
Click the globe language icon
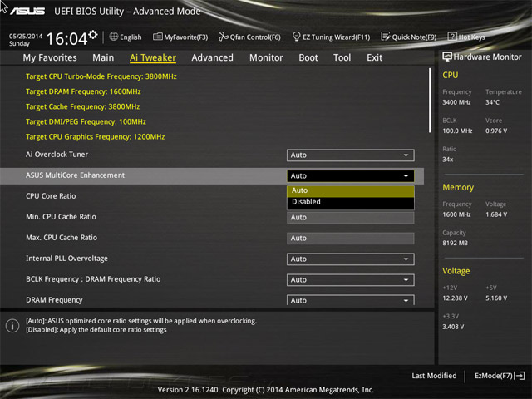(x=114, y=37)
